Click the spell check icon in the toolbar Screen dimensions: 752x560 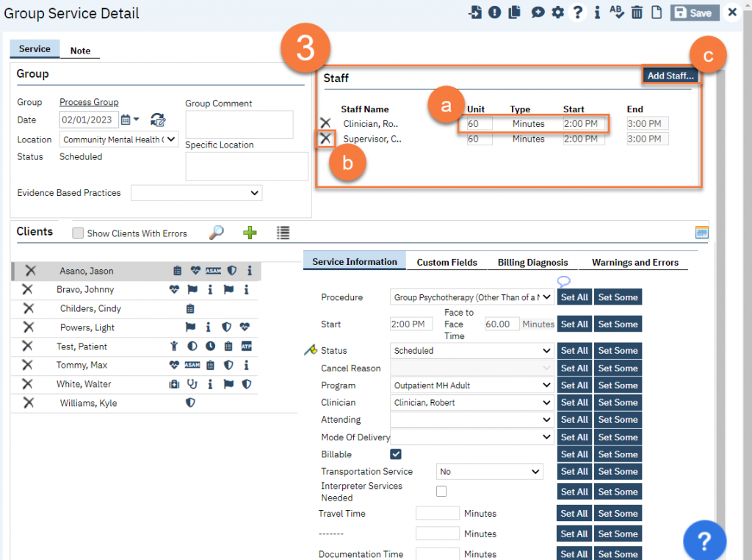point(617,12)
